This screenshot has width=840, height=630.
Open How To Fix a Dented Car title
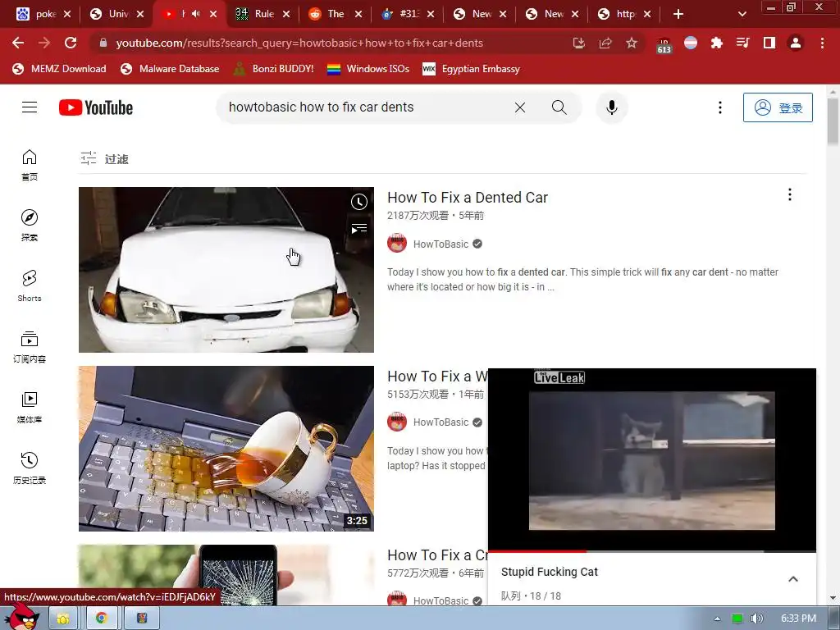pyautogui.click(x=467, y=198)
